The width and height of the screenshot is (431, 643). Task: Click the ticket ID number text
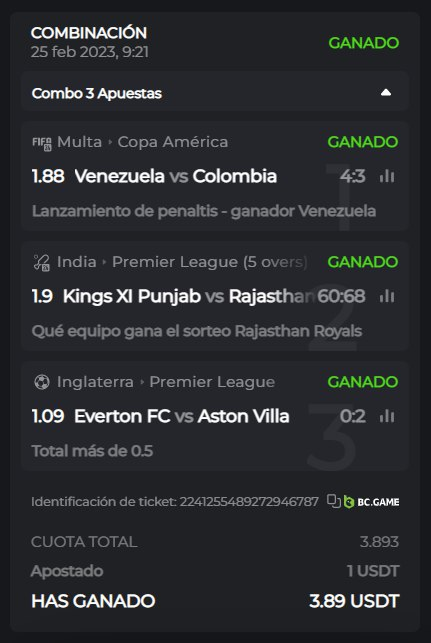(249, 502)
